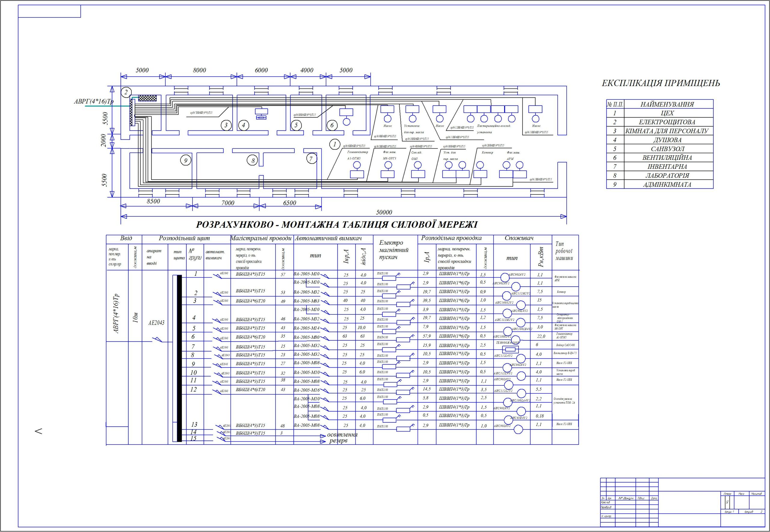Click the "Розподільна проводка" table header

(x=451, y=238)
